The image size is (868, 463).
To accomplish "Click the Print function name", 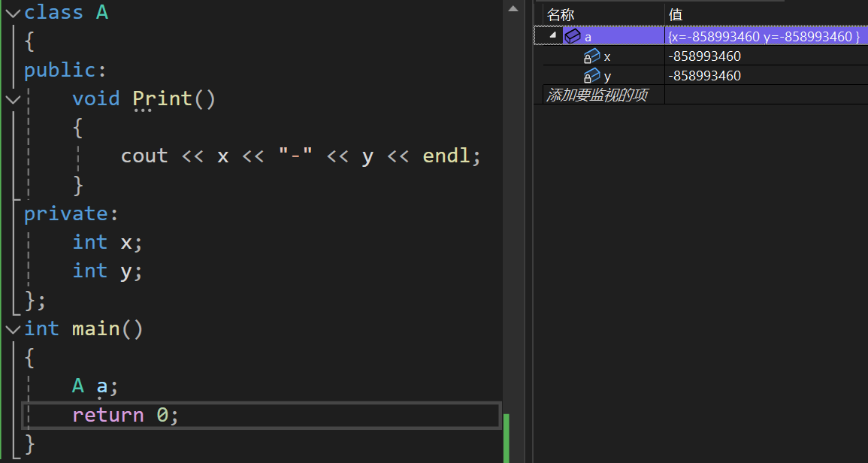I will point(162,98).
